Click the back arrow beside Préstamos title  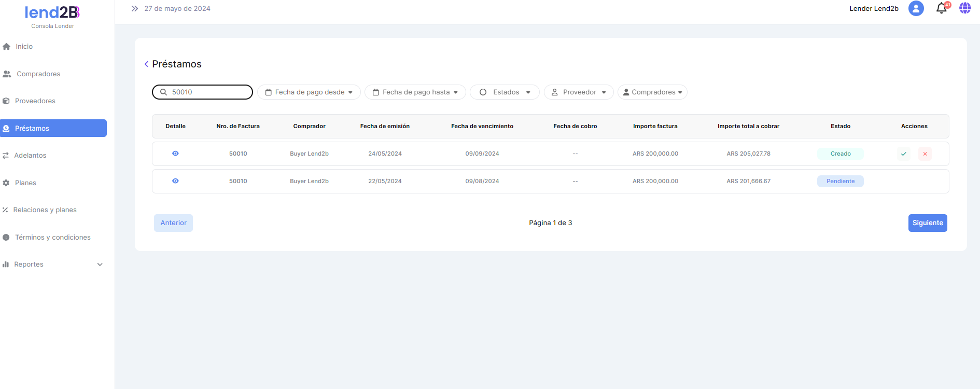146,64
